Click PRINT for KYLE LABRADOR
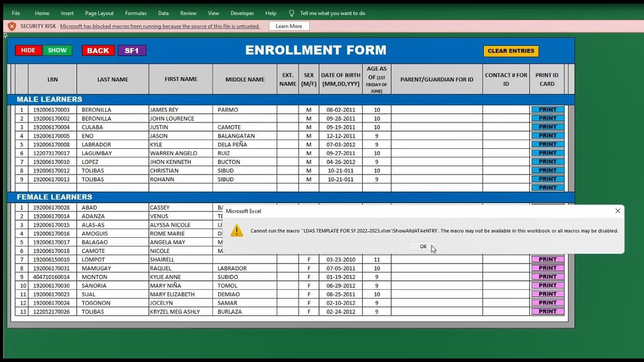 [547, 144]
